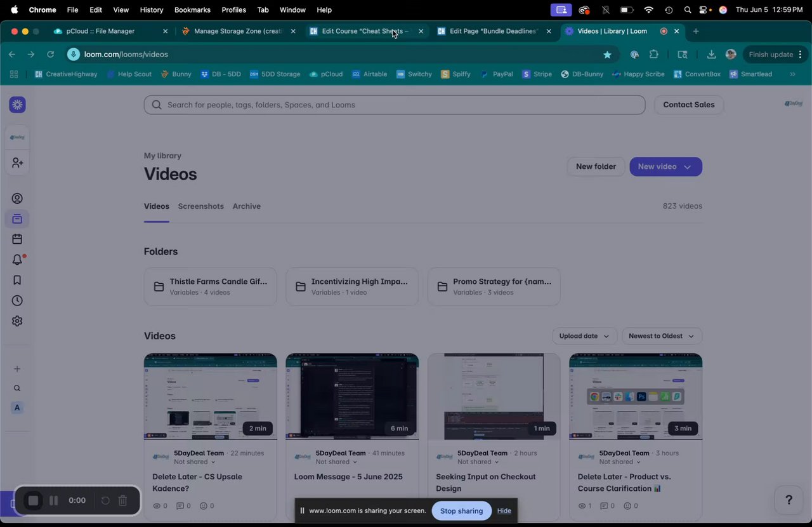Open the bookmark icon in sidebar
Screen dimensions: 812x527
[x=17, y=280]
